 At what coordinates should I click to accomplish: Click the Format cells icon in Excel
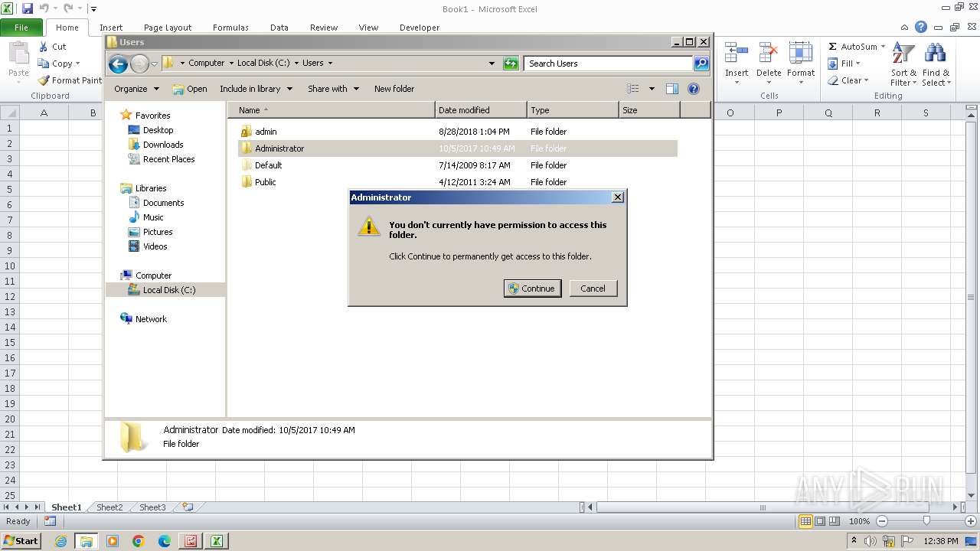(801, 54)
